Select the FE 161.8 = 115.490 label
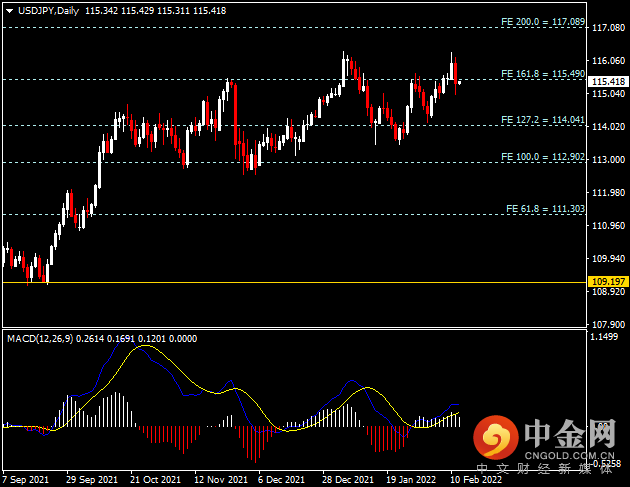Viewport: 630px width, 487px height. (x=543, y=74)
